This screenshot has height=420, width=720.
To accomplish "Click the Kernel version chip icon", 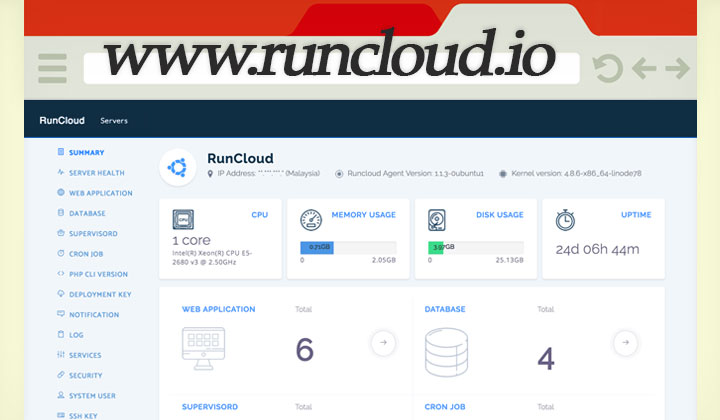I will pos(503,174).
